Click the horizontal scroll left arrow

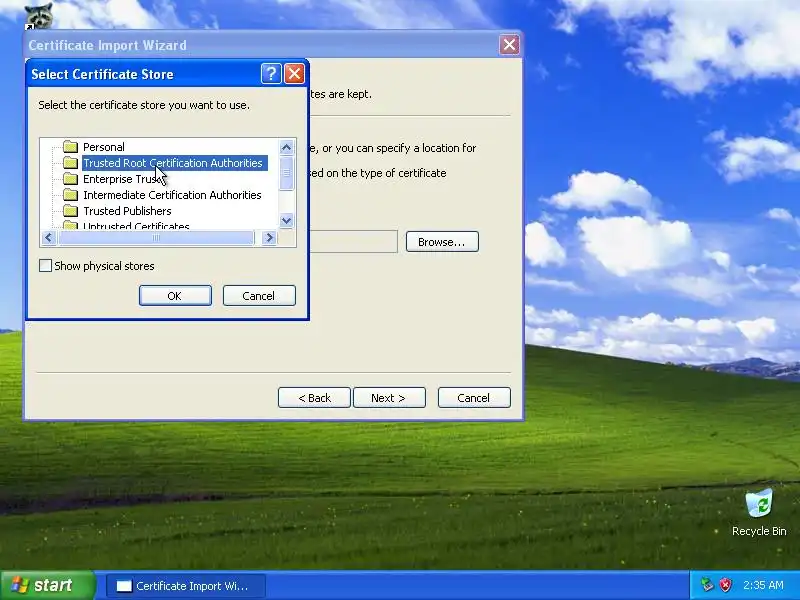(x=49, y=238)
